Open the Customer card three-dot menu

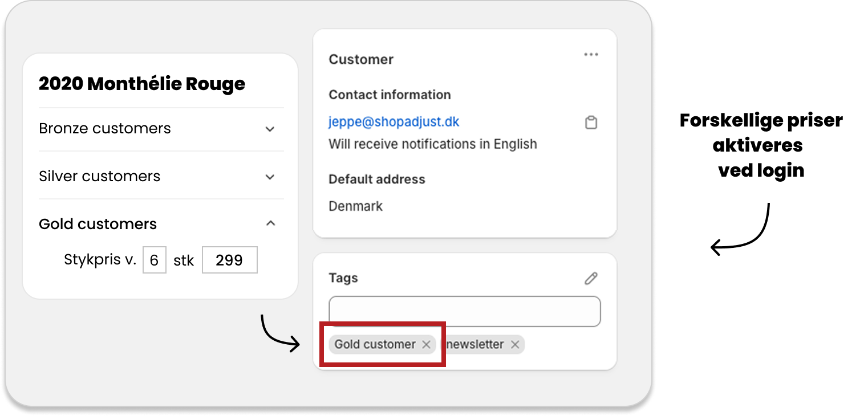(591, 55)
